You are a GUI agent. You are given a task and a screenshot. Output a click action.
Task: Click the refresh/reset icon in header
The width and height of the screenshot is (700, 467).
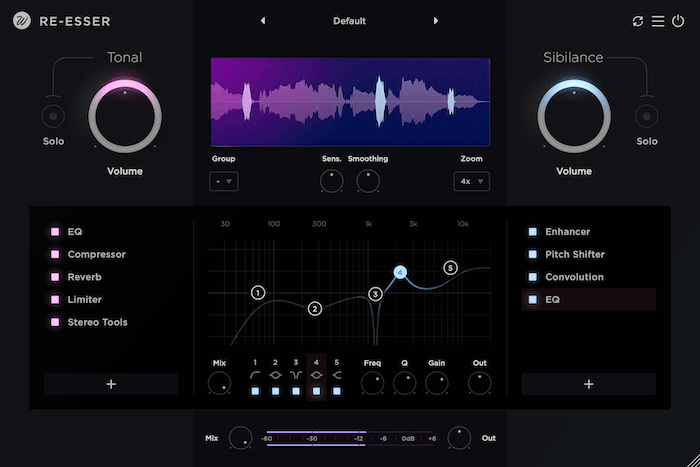tap(638, 21)
